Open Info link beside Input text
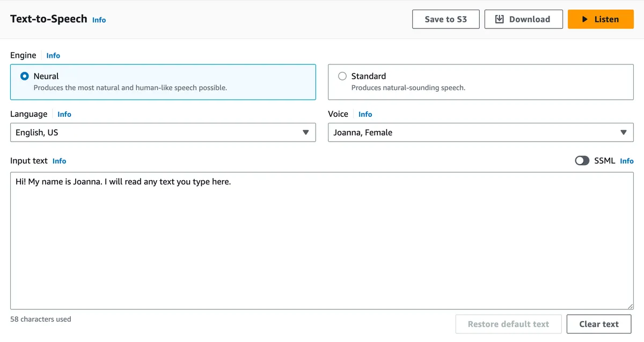The image size is (644, 342). pos(60,161)
